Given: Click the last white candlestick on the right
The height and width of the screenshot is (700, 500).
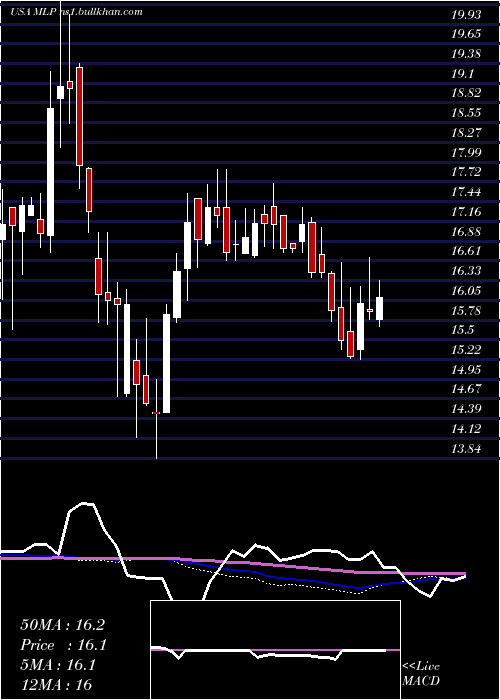Looking at the screenshot, I should pyautogui.click(x=379, y=308).
